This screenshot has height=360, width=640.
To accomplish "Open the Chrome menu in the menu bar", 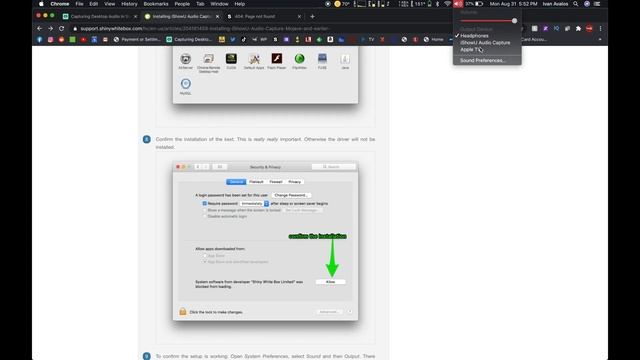I will [x=60, y=4].
